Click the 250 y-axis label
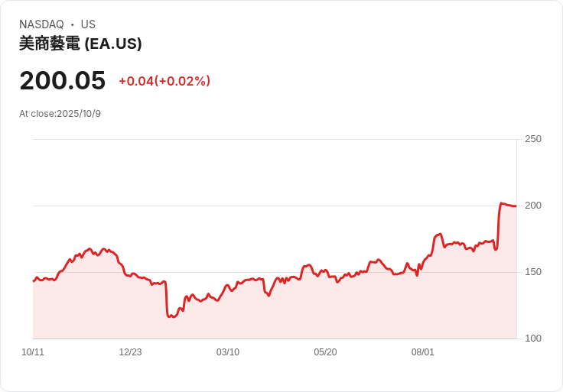The width and height of the screenshot is (563, 392). 533,139
